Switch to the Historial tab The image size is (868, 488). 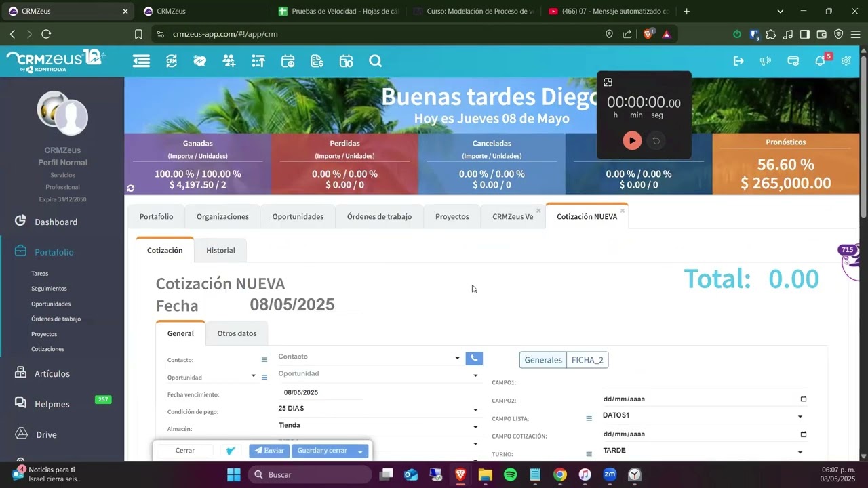pos(220,250)
